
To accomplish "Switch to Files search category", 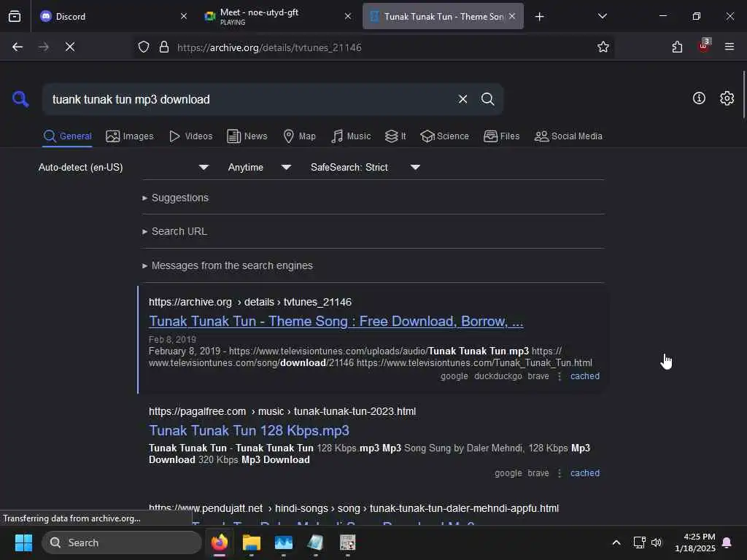I will point(501,136).
